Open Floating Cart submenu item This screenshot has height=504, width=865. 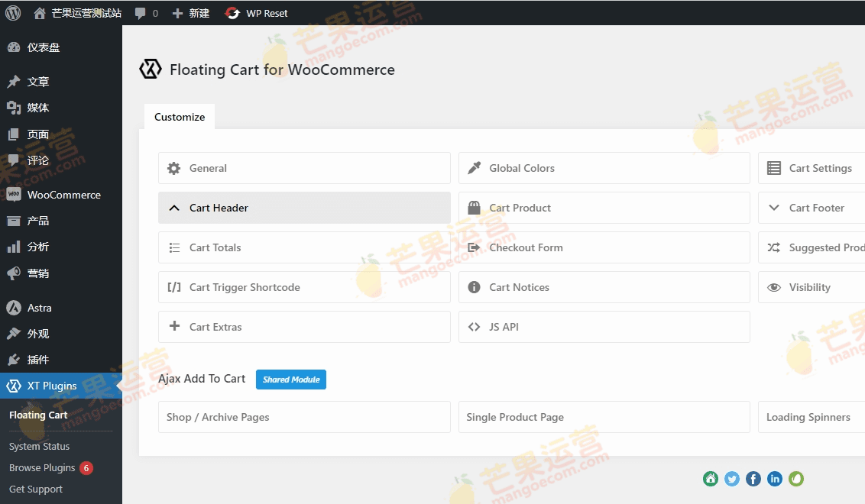click(38, 415)
